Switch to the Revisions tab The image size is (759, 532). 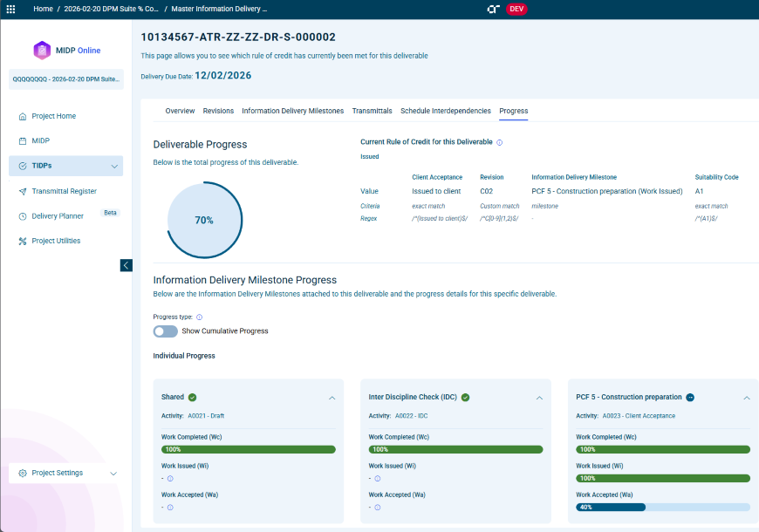tap(218, 111)
